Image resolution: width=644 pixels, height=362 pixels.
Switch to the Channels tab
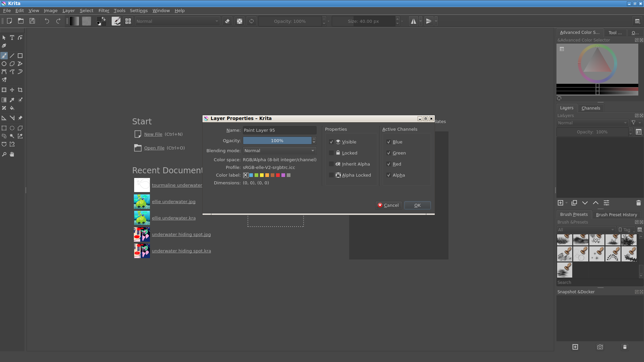coord(590,108)
